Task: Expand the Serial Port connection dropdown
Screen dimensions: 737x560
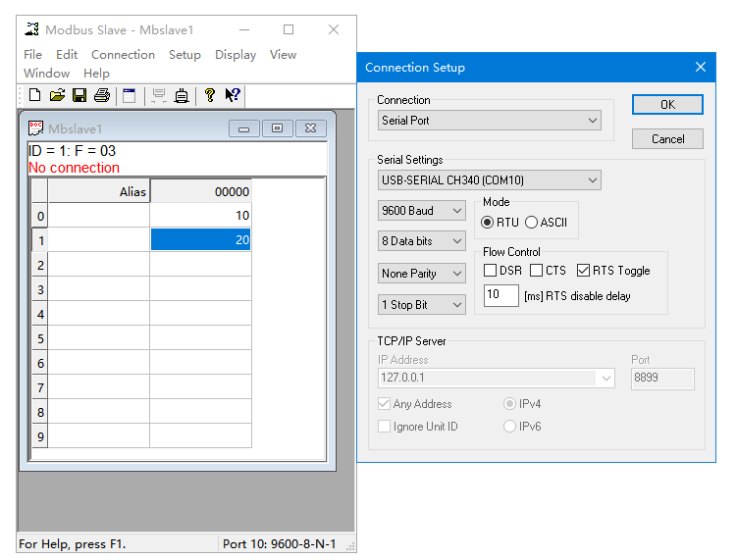Action: coord(490,121)
